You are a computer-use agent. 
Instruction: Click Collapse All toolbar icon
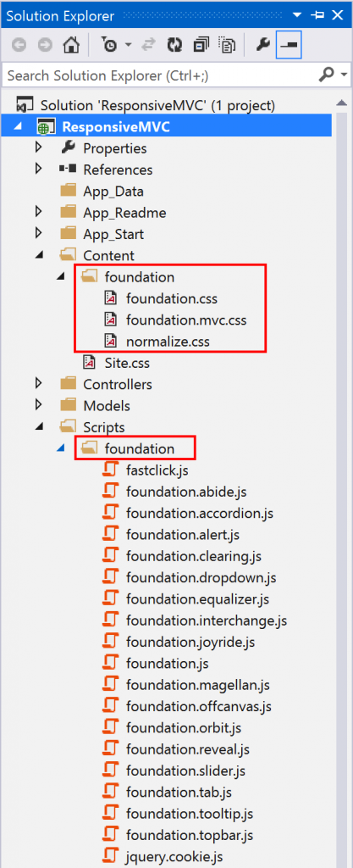click(x=201, y=46)
